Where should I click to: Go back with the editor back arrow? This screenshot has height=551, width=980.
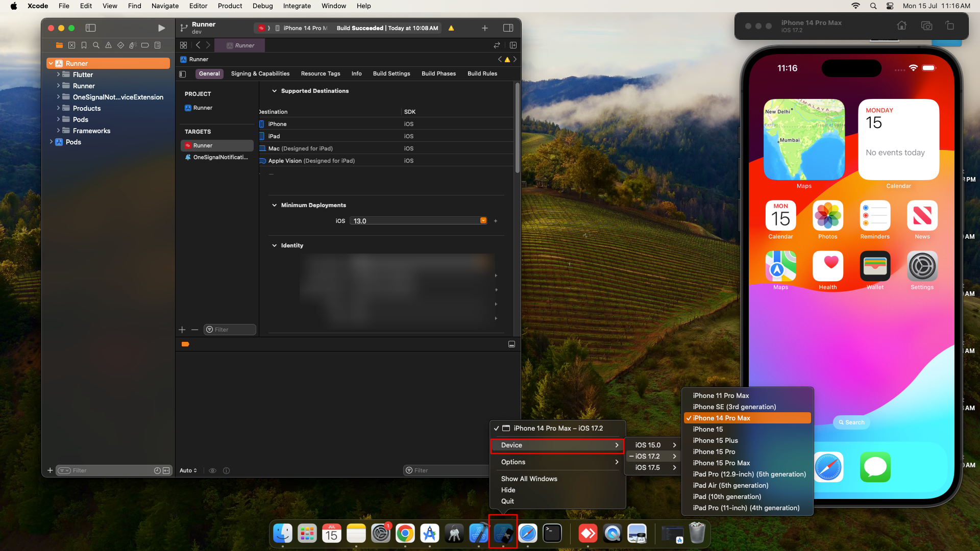click(x=198, y=45)
